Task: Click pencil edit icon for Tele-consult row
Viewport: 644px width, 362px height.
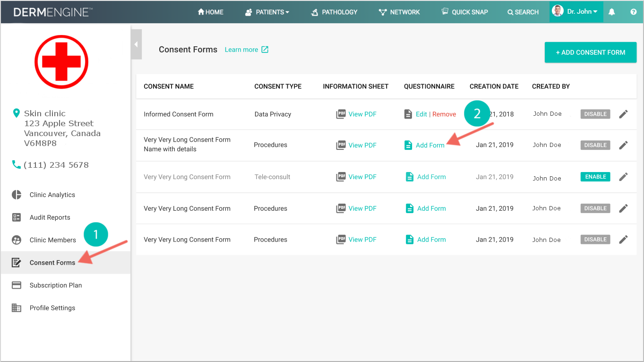Action: click(x=623, y=177)
